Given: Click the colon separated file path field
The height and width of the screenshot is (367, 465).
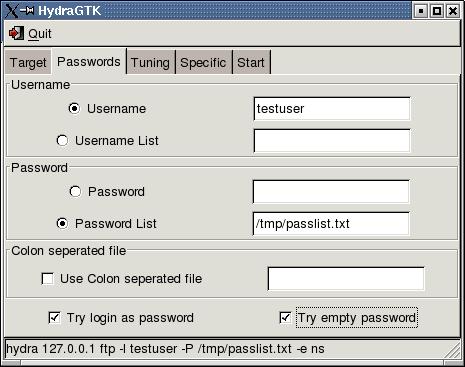Looking at the screenshot, I should [346, 278].
